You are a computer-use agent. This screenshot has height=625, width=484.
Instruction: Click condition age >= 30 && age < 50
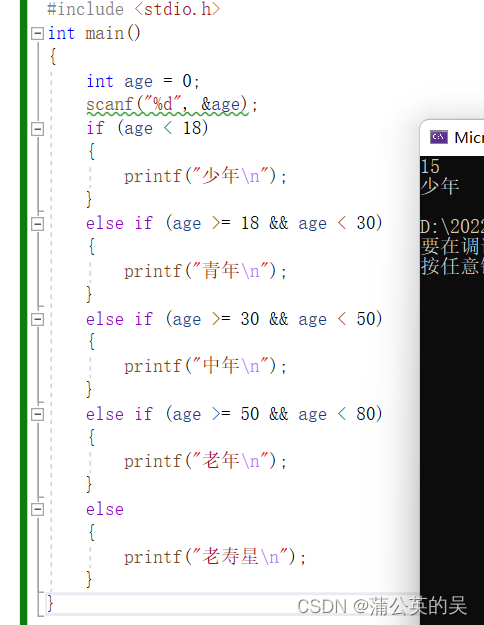pos(274,319)
